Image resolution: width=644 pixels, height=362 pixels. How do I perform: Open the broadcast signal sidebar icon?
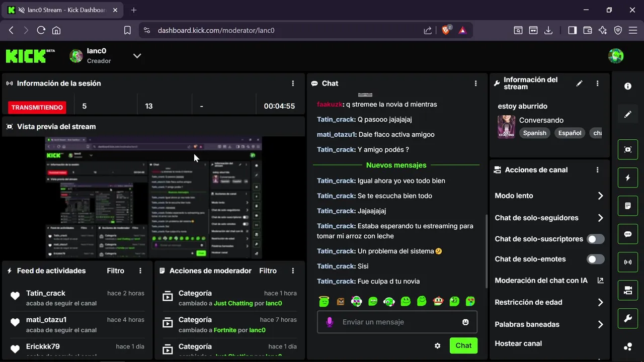(x=628, y=262)
